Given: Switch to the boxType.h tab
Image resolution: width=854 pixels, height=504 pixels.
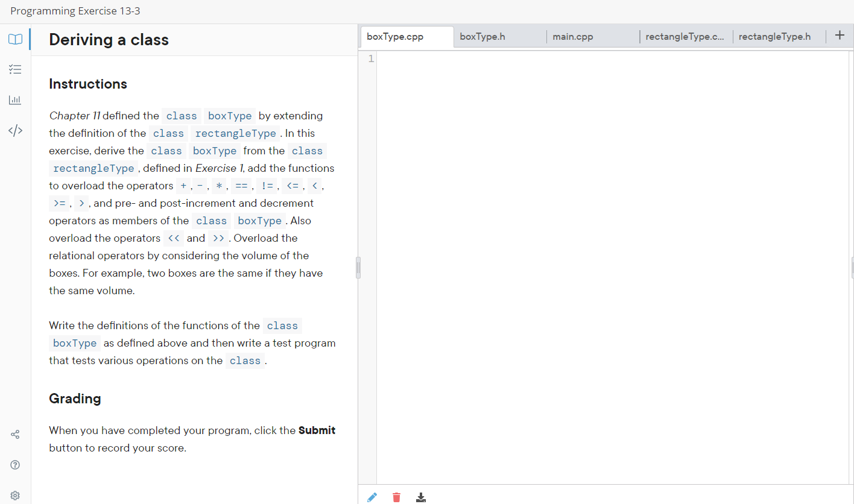Looking at the screenshot, I should 482,36.
